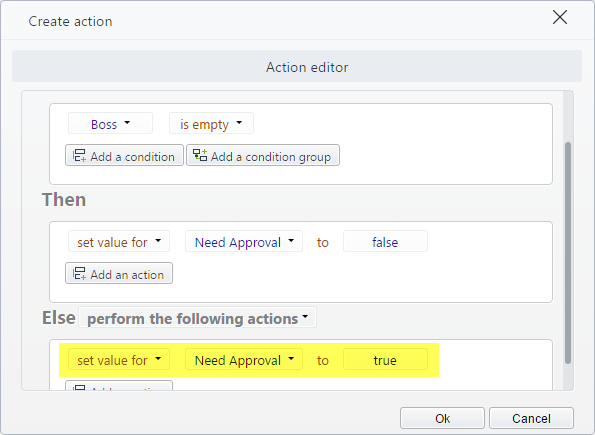Open the 'is empty' operator dropdown
Screen dimensions: 595x435
pos(211,123)
